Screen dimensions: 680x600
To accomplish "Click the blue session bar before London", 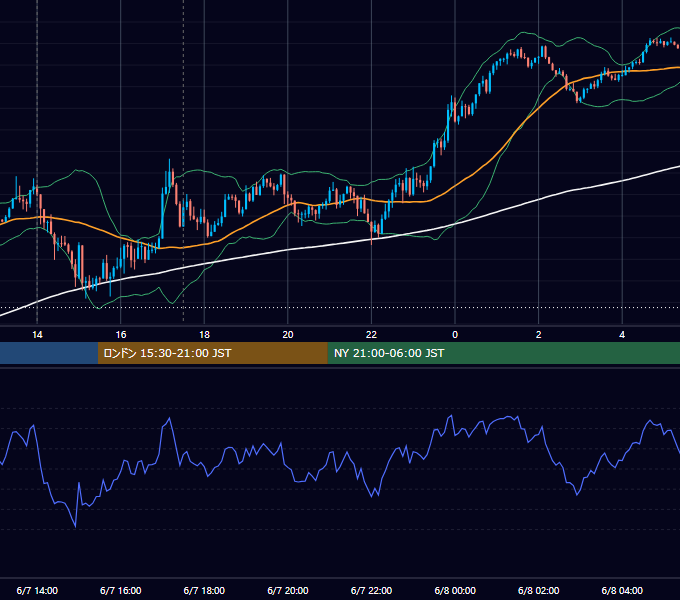I will [49, 353].
